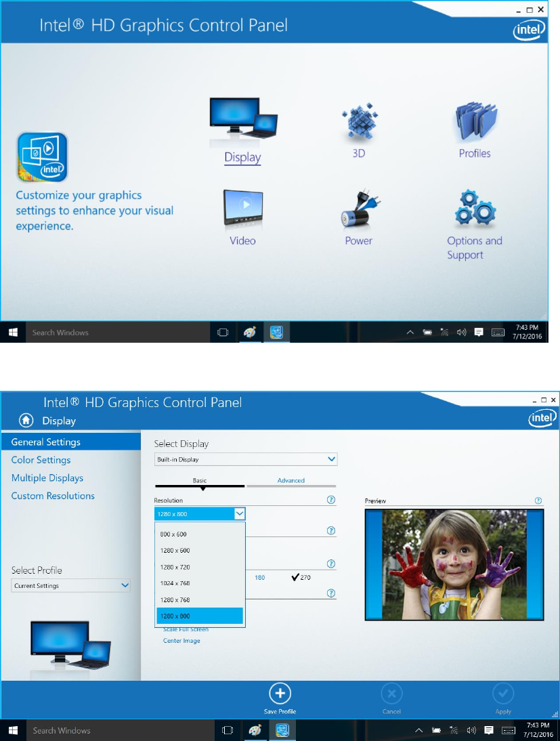Click the Apply checkmark icon in the bottom bar
This screenshot has width=560, height=741.
[x=503, y=694]
